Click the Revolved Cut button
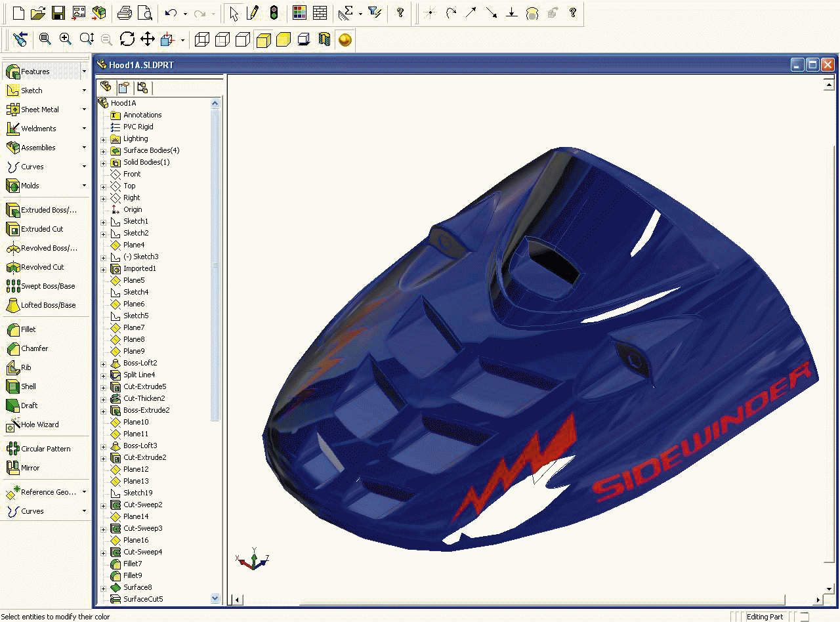Viewport: 840px width, 622px height. click(x=35, y=267)
